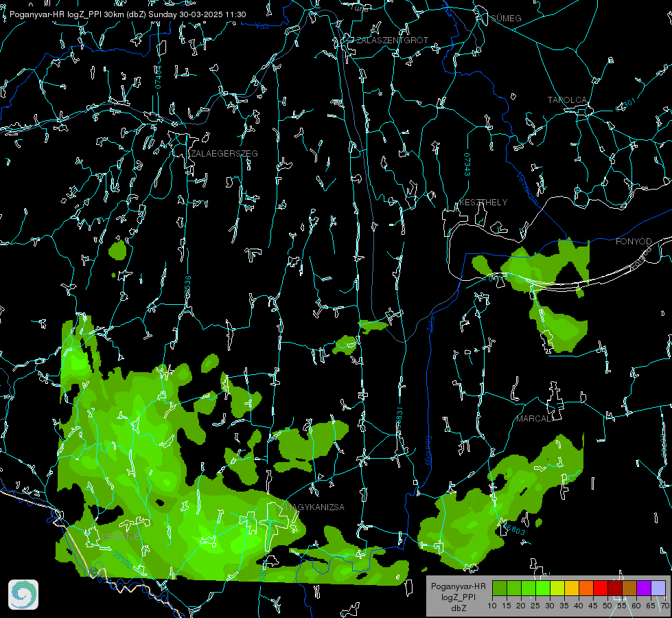Click the legend scale value 30
Viewport: 672px width, 618px height.
point(550,606)
